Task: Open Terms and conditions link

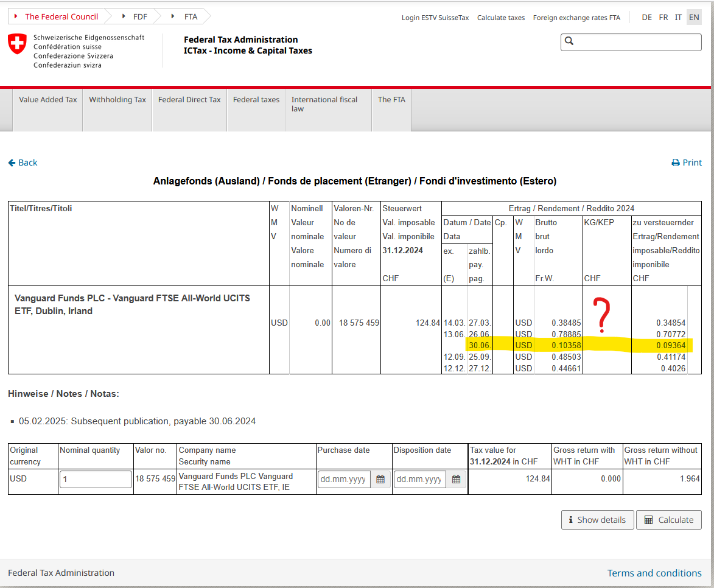Action: click(x=654, y=573)
